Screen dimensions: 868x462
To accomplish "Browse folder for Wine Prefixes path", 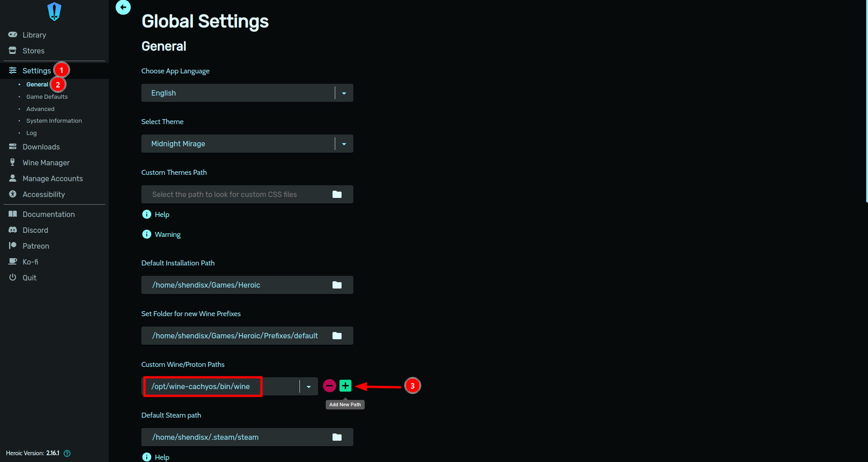I will (x=337, y=336).
